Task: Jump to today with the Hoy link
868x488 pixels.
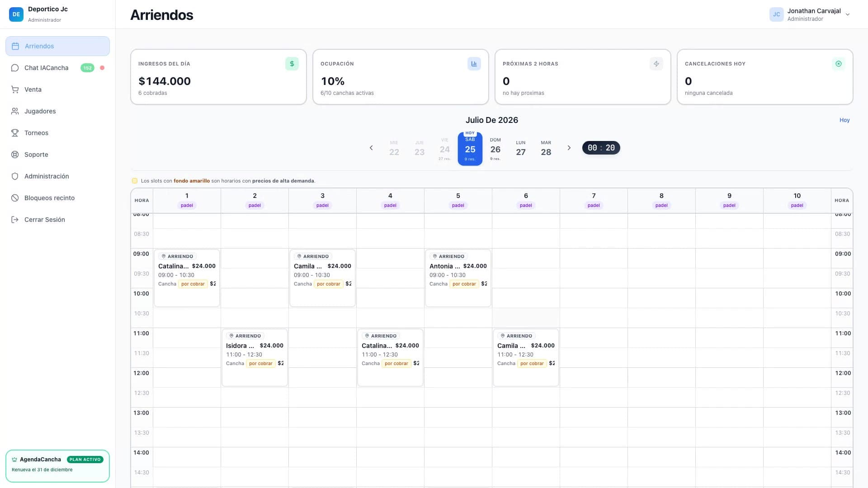Action: coord(844,120)
